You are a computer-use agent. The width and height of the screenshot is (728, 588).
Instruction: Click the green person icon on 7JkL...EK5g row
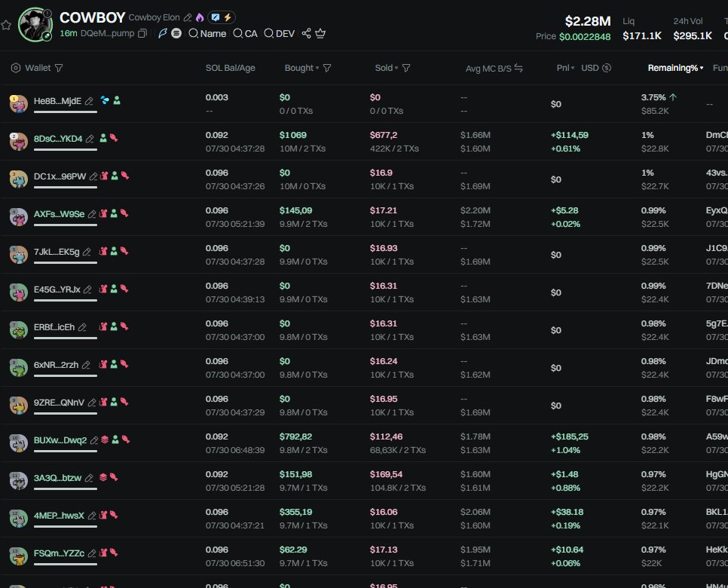[114, 251]
